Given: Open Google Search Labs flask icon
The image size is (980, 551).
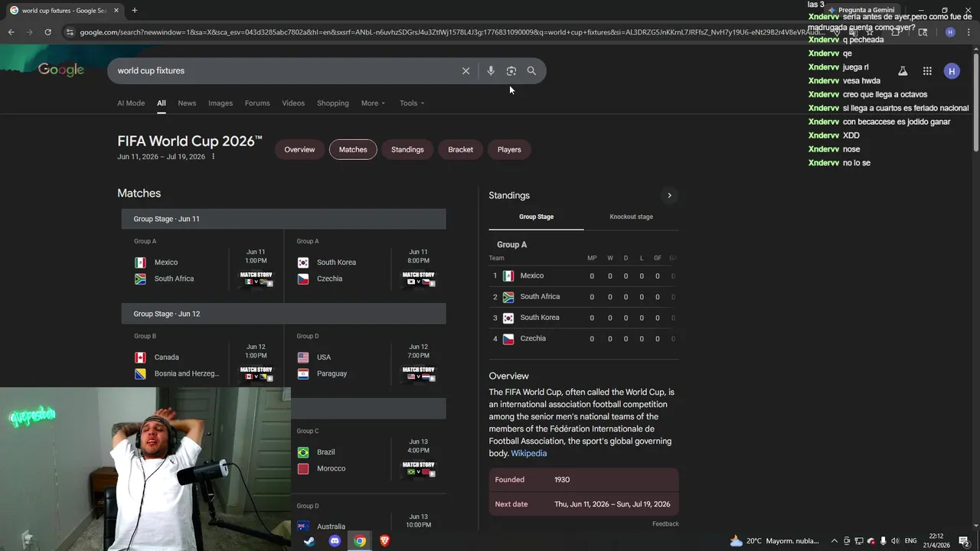Looking at the screenshot, I should point(903,70).
